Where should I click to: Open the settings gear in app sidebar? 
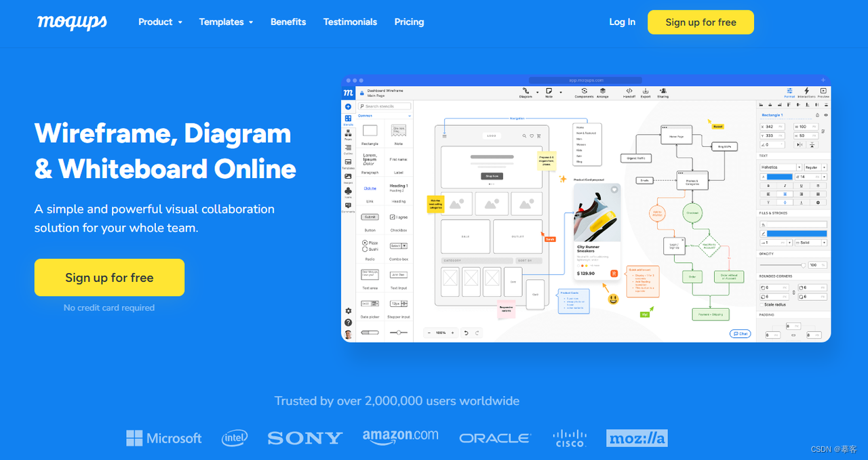tap(348, 311)
